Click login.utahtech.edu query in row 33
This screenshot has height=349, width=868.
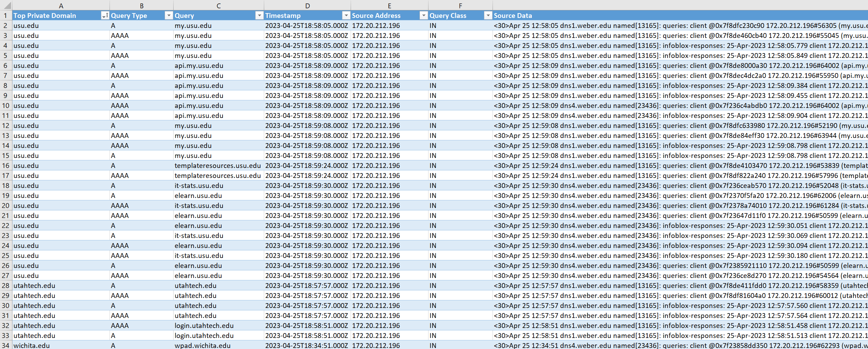[219, 336]
